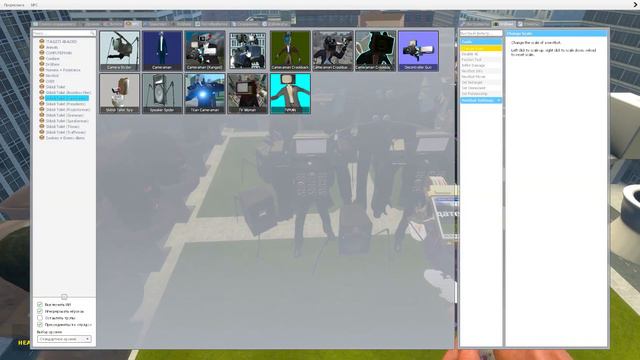Screen dimensions: 640x360
Task: Collapse the Tools category header
Action: tap(481, 42)
